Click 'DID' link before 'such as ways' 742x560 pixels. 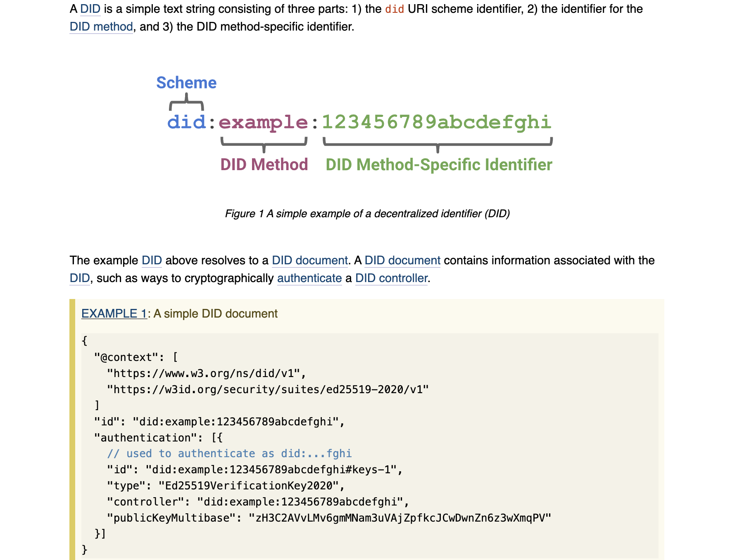[80, 278]
